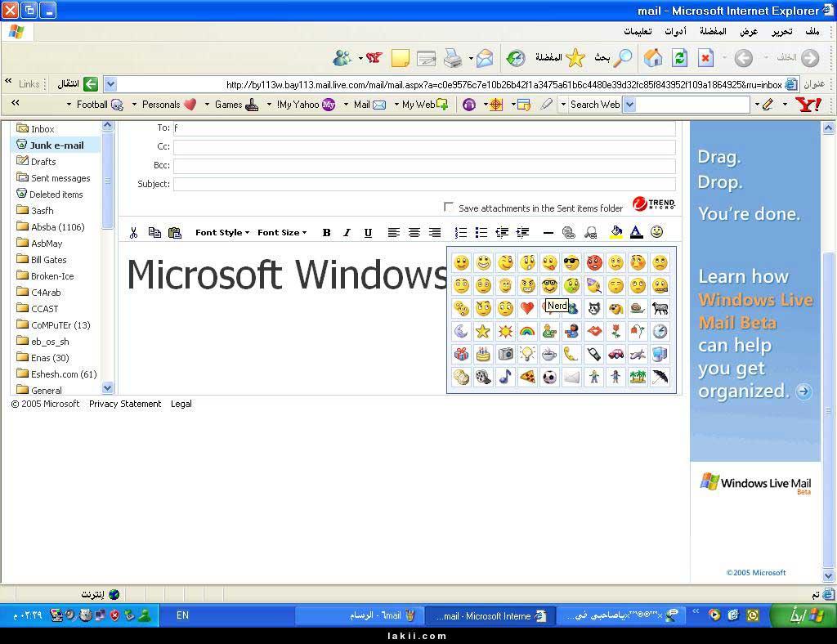Start a numbered list
The image size is (837, 644).
coord(461,233)
